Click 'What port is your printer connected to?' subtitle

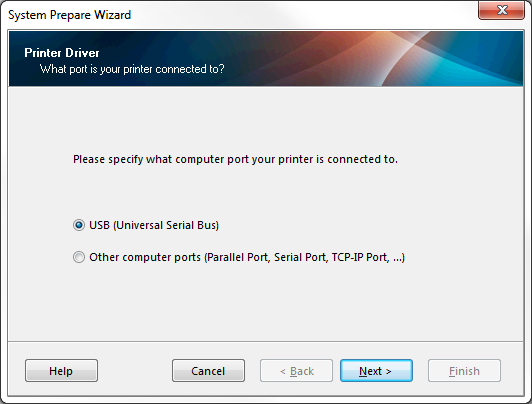click(x=132, y=69)
